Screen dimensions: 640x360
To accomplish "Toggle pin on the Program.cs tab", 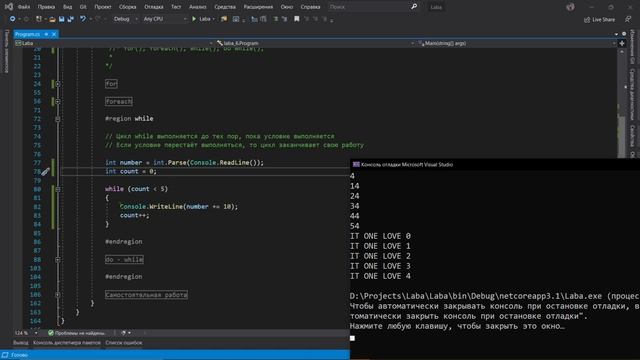I will coord(46,34).
